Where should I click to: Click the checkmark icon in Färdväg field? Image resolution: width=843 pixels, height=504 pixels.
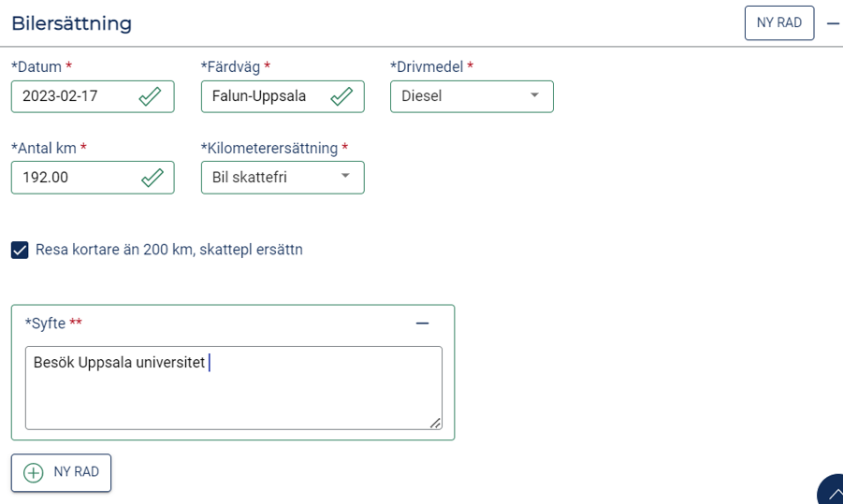[342, 96]
